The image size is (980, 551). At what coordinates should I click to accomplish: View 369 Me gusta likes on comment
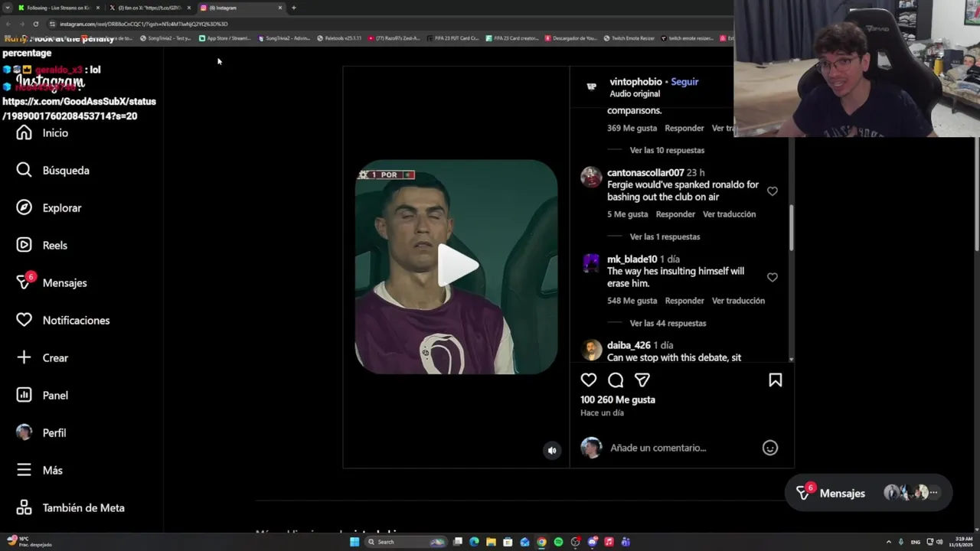coord(632,129)
